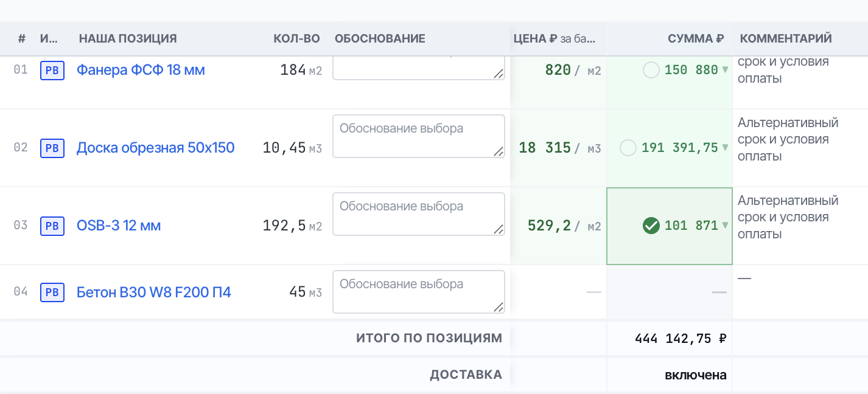The width and height of the screenshot is (868, 394).
Task: Click the justification field in row 04
Action: coord(419,292)
